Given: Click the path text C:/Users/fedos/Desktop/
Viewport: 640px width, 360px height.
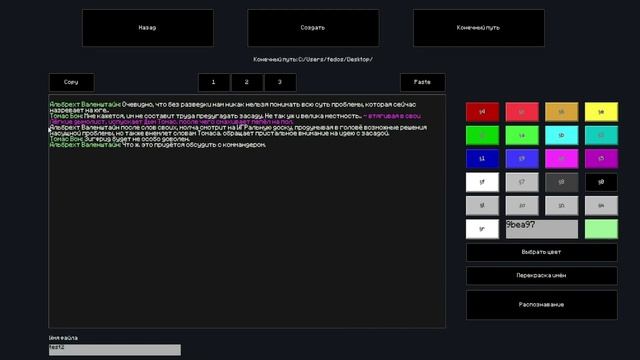Looking at the screenshot, I should 335,60.
